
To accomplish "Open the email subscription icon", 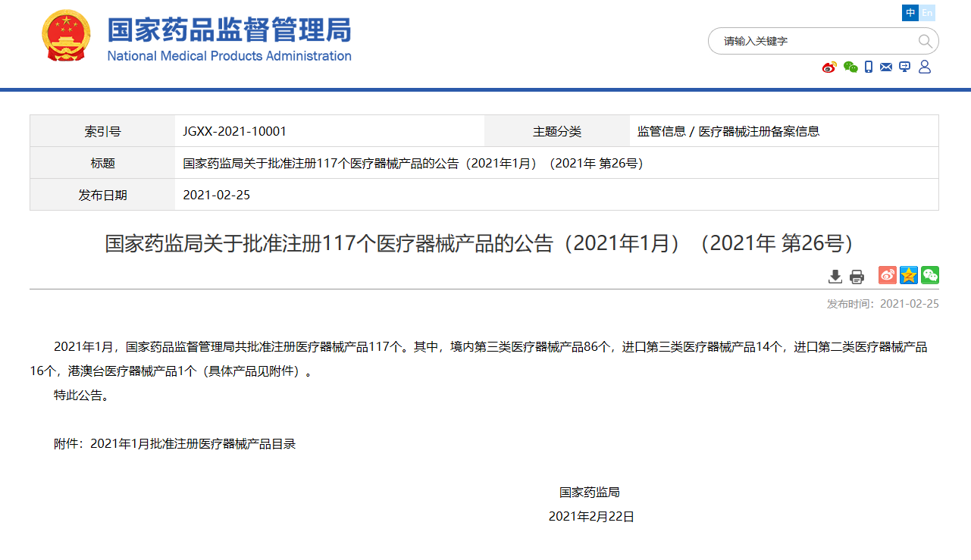I will 886,67.
